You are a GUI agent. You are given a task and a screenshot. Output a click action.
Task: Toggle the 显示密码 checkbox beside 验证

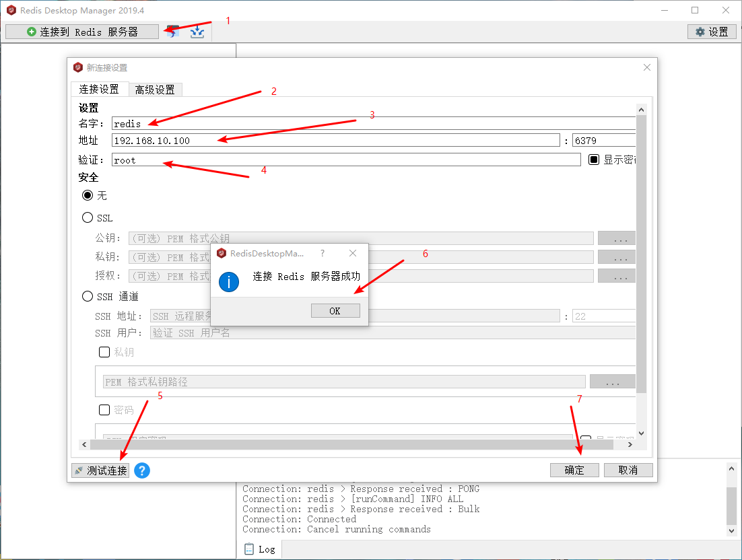593,160
